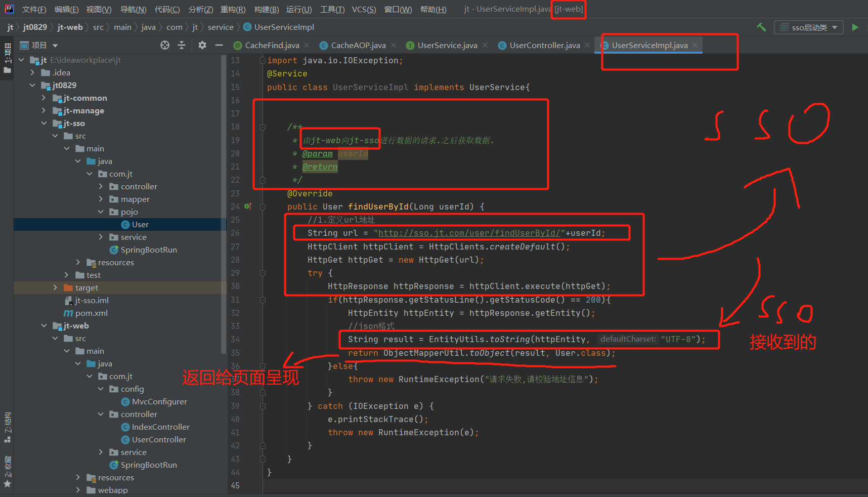This screenshot has width=868, height=497.
Task: Click the collapse all icon in project panel
Action: pyautogui.click(x=182, y=46)
